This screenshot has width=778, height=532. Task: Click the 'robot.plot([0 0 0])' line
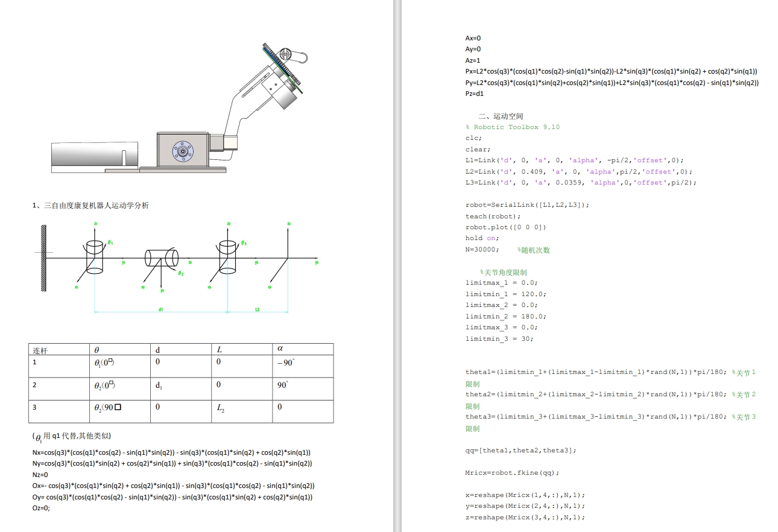[x=506, y=227]
